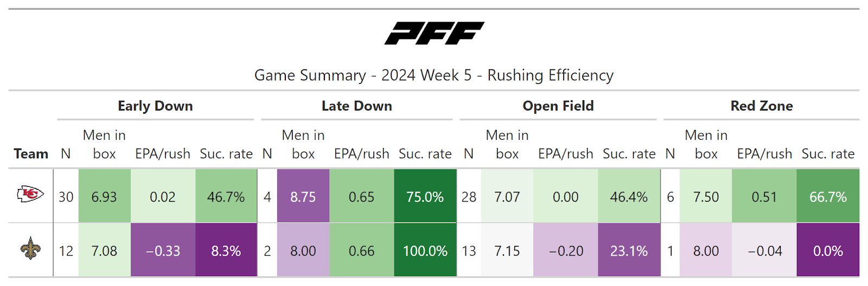Click the New Orleans Saints fleur-de-lis logo
The height and width of the screenshot is (286, 868).
coord(30,249)
